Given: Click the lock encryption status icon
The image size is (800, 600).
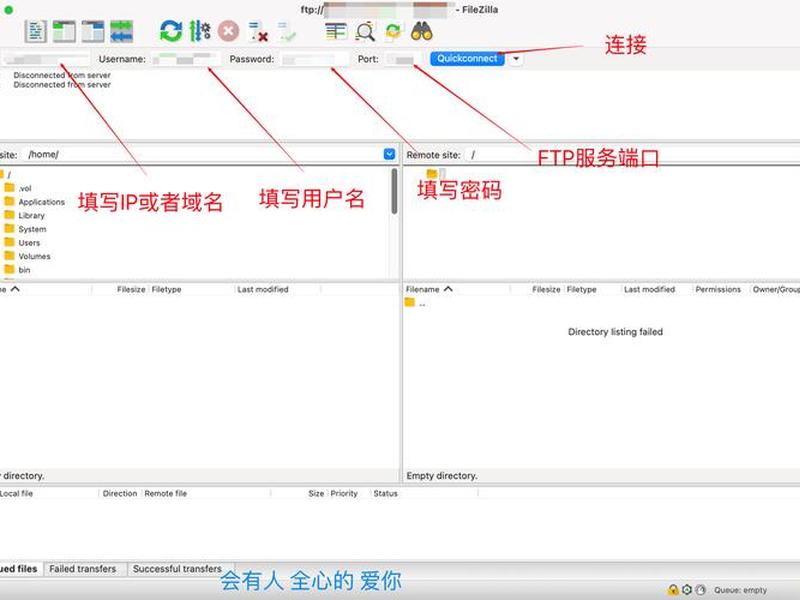Looking at the screenshot, I should [x=673, y=590].
